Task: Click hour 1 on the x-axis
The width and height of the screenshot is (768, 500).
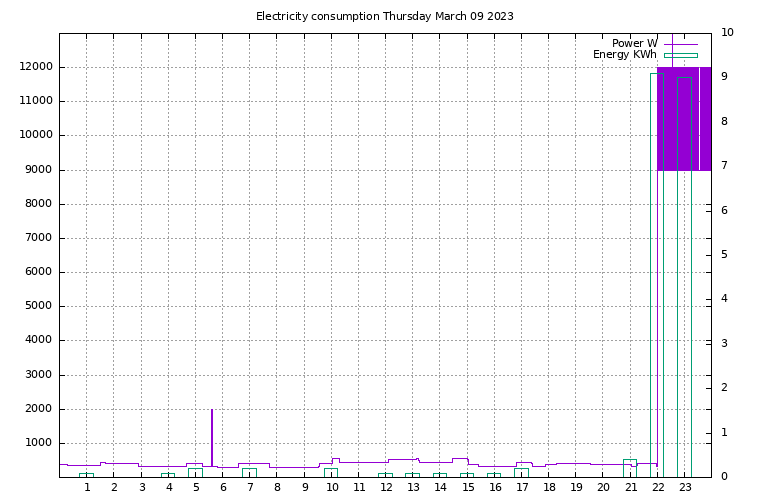Action: pos(87,487)
